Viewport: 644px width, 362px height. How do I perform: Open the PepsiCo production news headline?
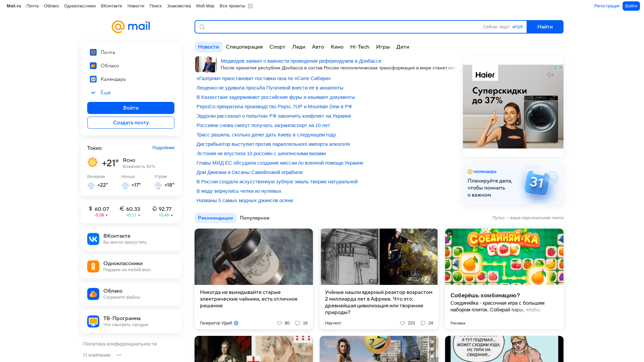click(274, 107)
